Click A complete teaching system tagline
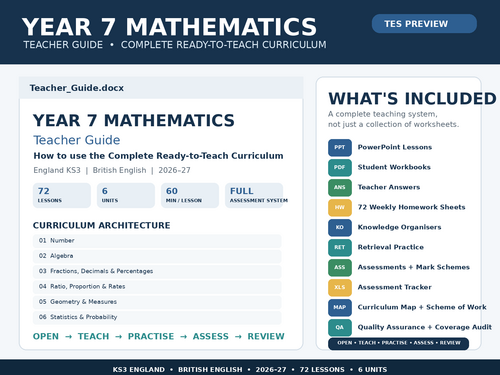The width and height of the screenshot is (500, 375). [x=383, y=114]
